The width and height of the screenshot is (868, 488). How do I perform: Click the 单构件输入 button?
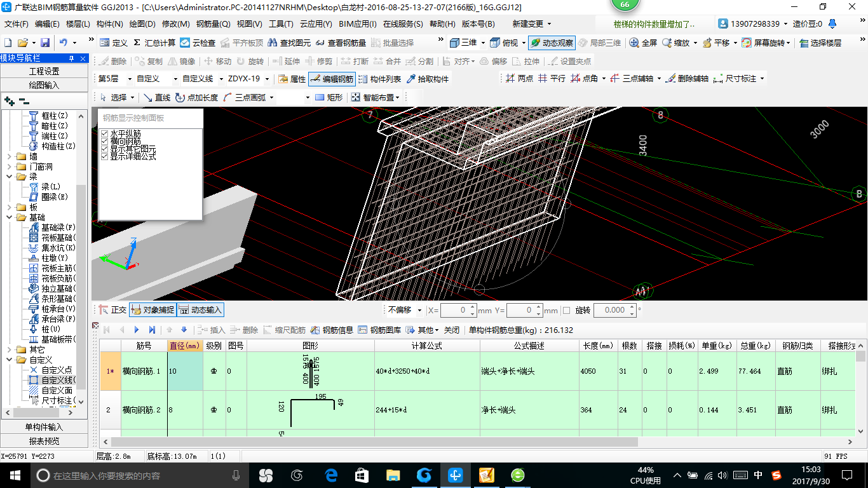(44, 427)
